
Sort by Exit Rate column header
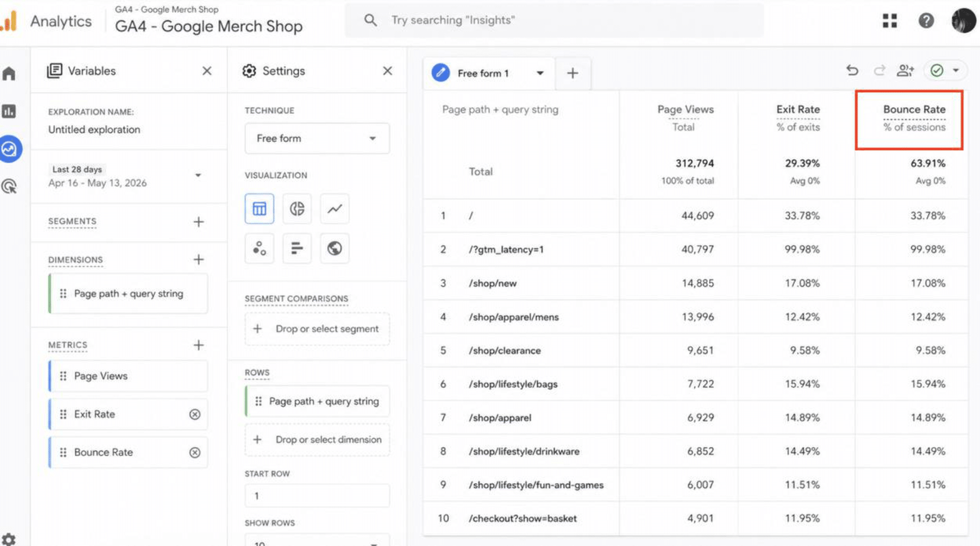pos(798,110)
